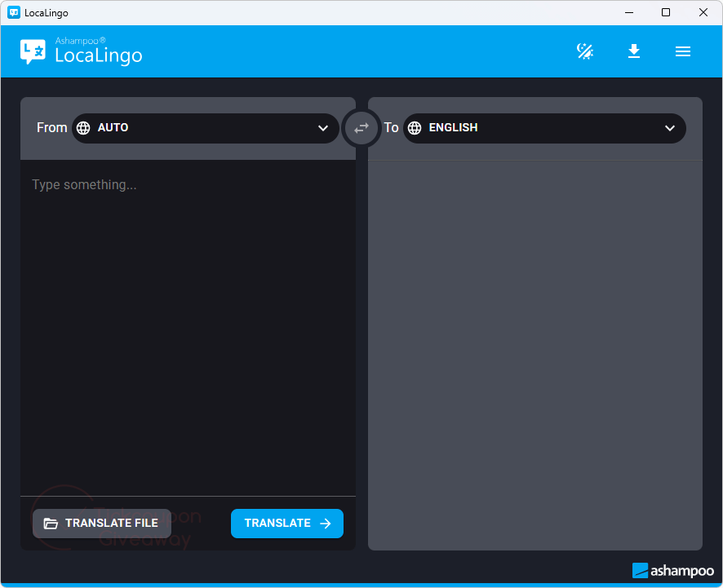Focus the 'Type something...' text area
This screenshot has height=588, width=723.
(x=188, y=326)
